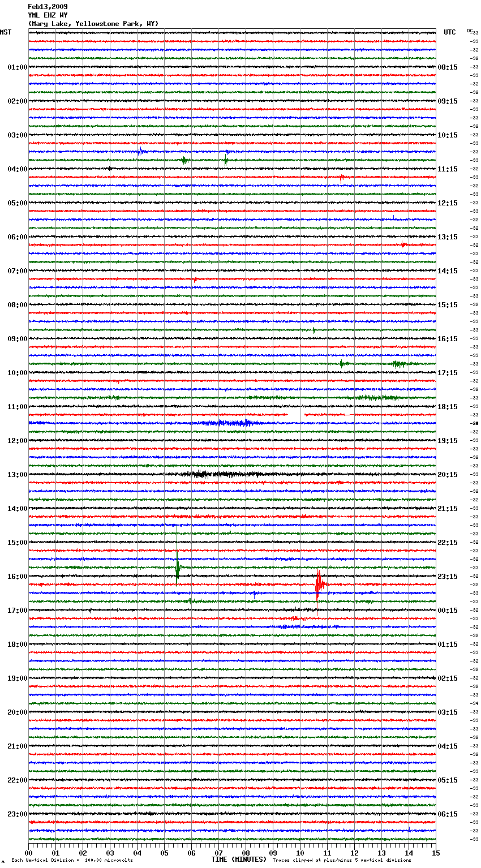Click the 08:15 UTC time label

pos(448,67)
